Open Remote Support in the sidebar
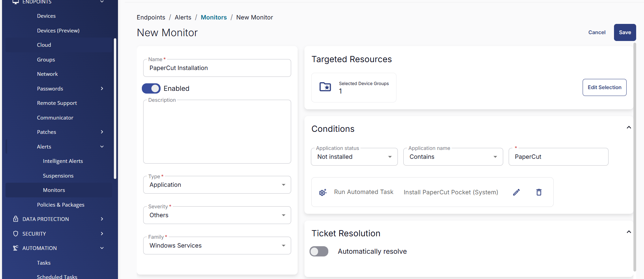Image resolution: width=644 pixels, height=279 pixels. [57, 103]
